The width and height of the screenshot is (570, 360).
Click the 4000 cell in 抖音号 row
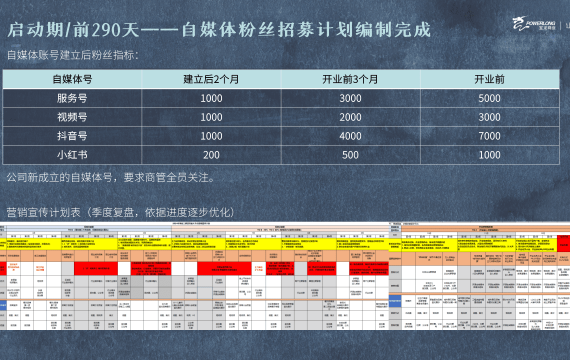(350, 136)
